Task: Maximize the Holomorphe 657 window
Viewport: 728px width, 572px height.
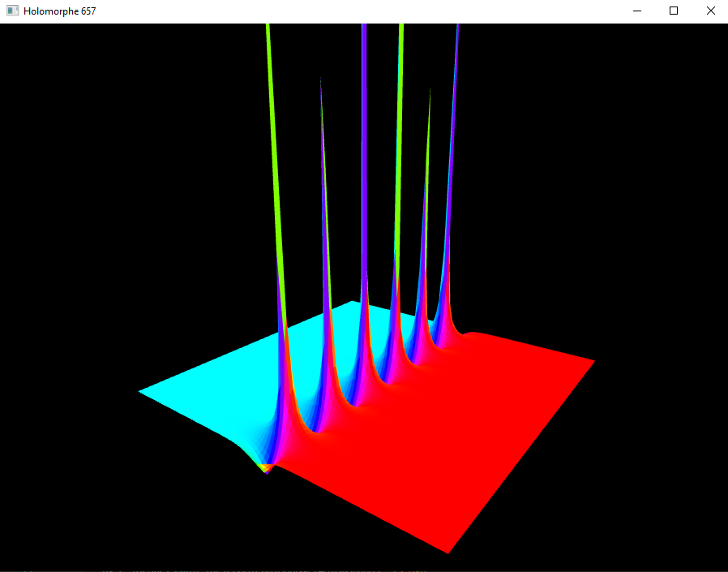Action: (x=674, y=11)
